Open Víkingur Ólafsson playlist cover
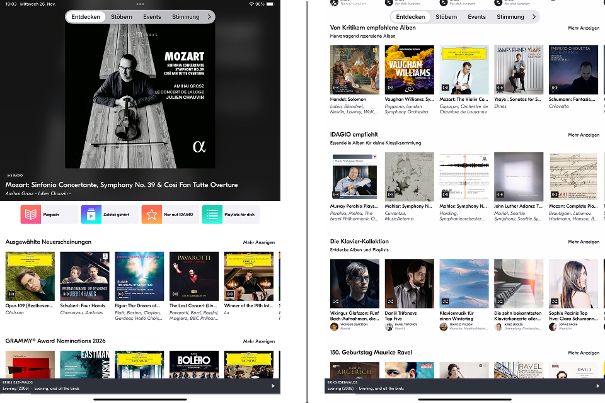 click(x=355, y=284)
